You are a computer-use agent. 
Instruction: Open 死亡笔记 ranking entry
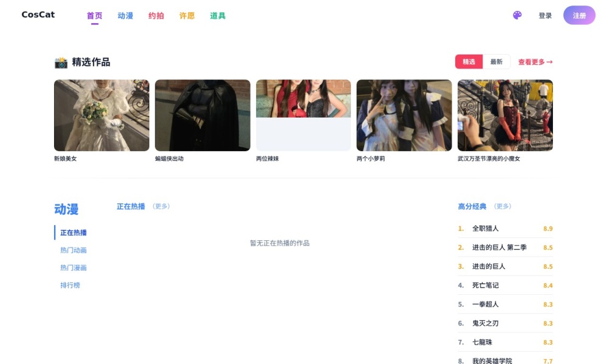pos(486,285)
